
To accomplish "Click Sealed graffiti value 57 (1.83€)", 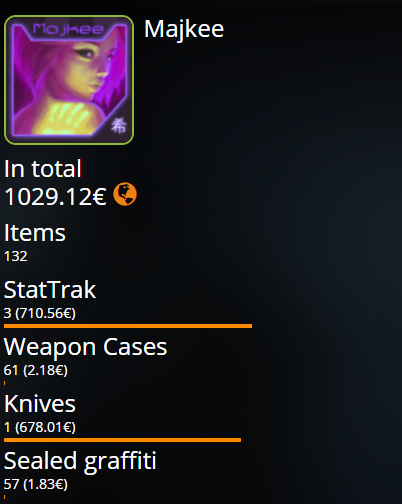I will click(36, 484).
